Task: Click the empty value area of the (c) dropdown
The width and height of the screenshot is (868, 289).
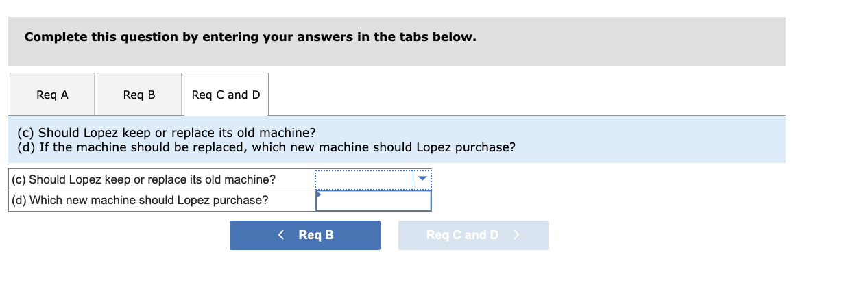Action: 363,179
